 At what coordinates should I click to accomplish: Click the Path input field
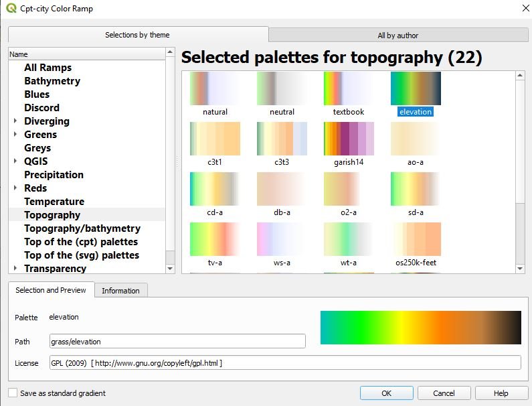coord(177,342)
